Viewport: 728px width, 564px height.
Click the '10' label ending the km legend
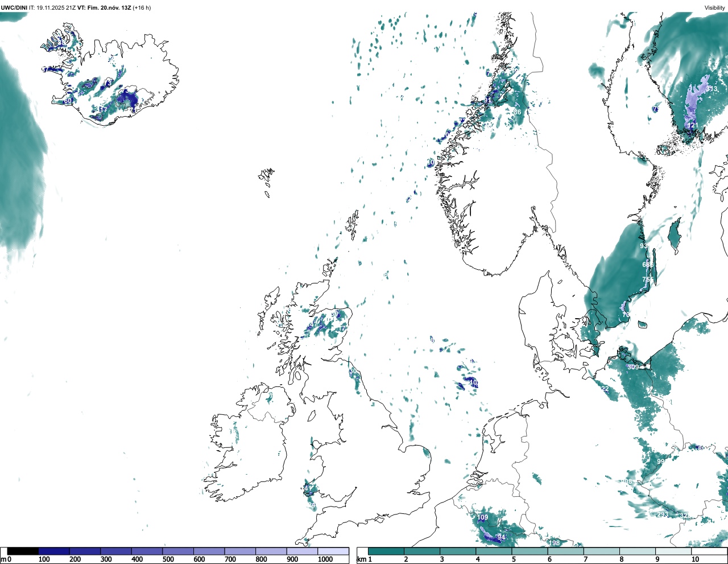[x=695, y=559]
